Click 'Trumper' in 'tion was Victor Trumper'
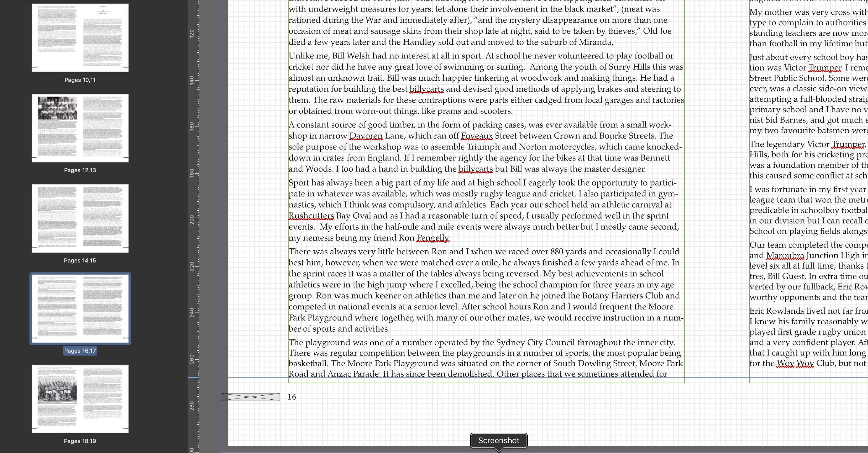 coord(825,68)
